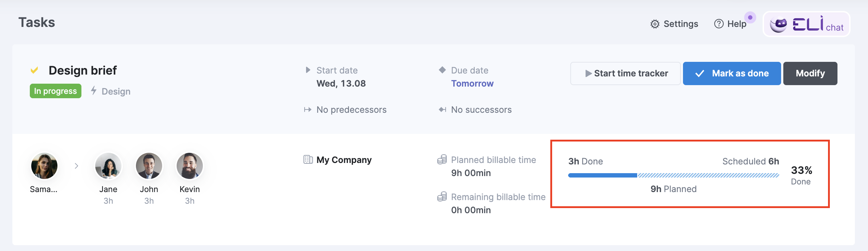868x251 pixels.
Task: Click the My Company building icon
Action: point(308,159)
